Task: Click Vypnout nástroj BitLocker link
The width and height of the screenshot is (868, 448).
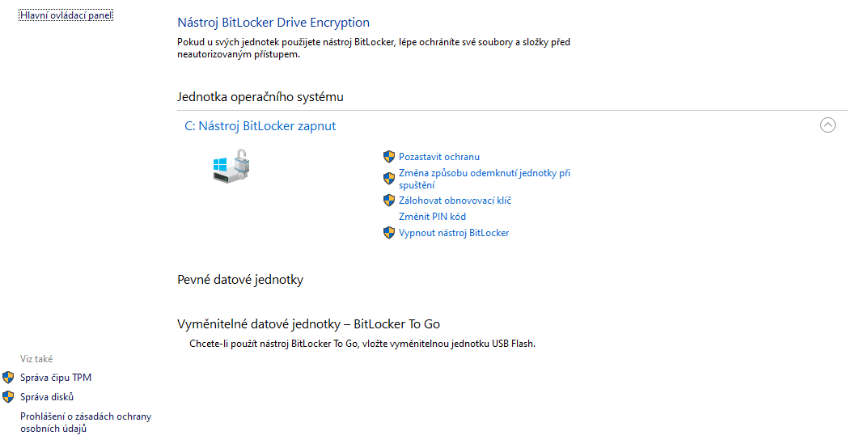Action: (x=454, y=233)
